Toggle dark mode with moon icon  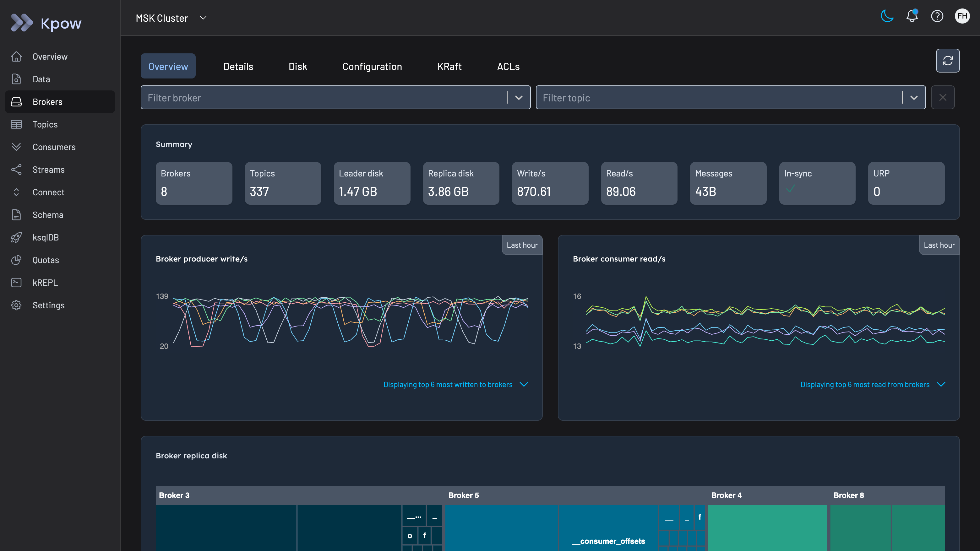pos(887,16)
